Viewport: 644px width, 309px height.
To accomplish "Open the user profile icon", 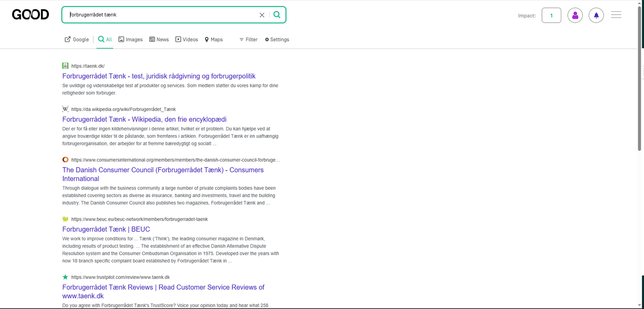I will 575,16.
